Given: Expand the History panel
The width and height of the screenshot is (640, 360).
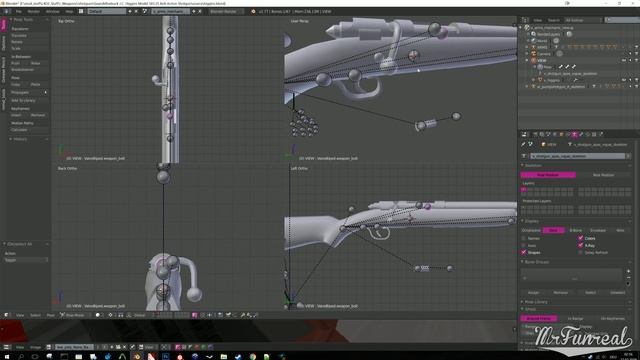Looking at the screenshot, I should 11,139.
